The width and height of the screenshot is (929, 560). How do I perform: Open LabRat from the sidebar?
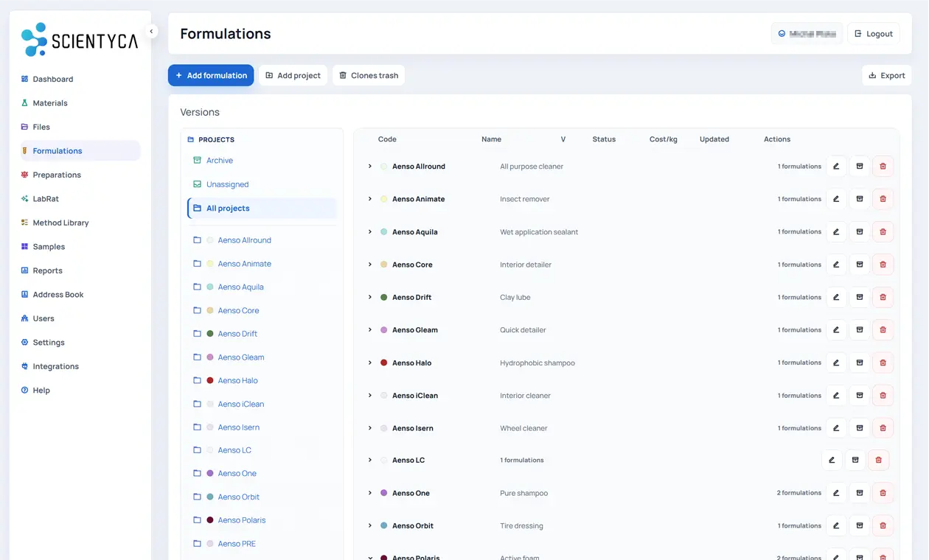(80, 199)
